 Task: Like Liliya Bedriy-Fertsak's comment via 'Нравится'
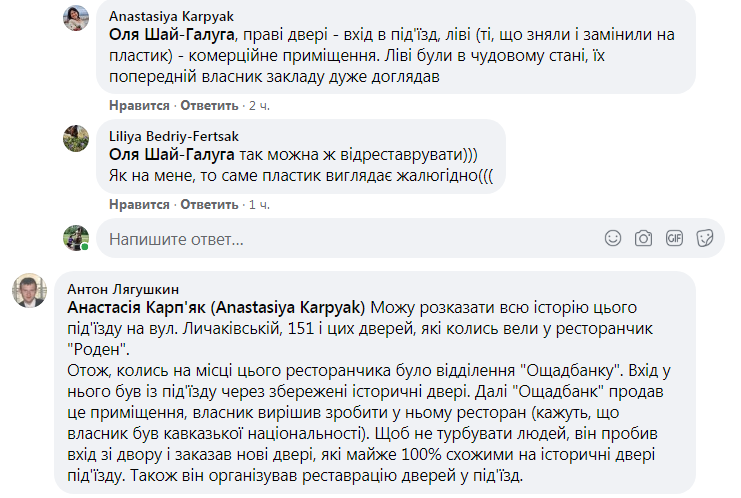(139, 205)
